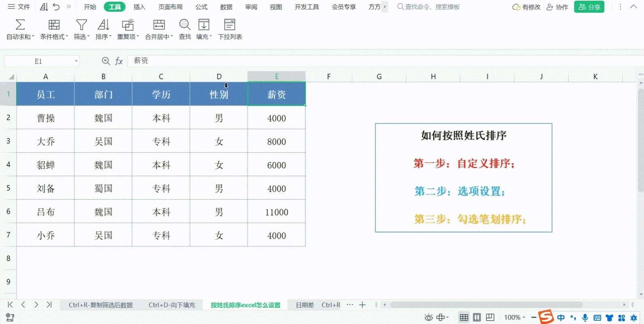Expand the 排序 dropdown arrow
The height and width of the screenshot is (324, 644).
[x=110, y=37]
